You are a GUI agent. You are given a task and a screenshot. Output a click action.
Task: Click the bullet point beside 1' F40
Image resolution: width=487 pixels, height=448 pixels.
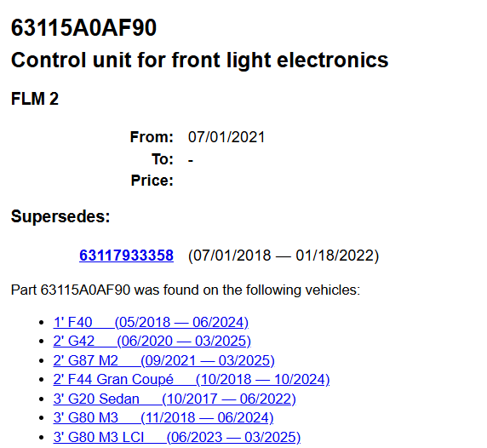(x=42, y=323)
